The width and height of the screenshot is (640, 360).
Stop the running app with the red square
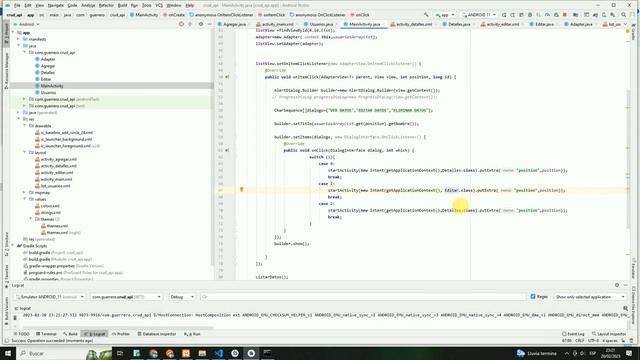click(565, 15)
